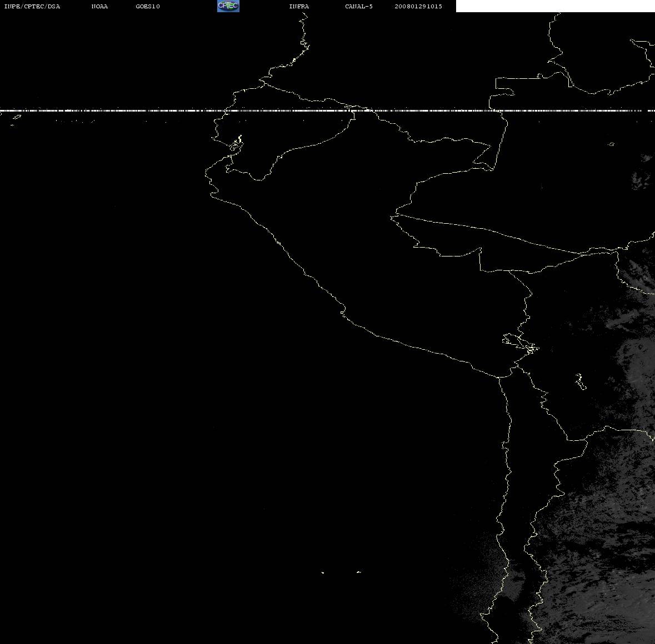Click the CANAL-5 channel label
This screenshot has width=655, height=644.
(x=359, y=6)
